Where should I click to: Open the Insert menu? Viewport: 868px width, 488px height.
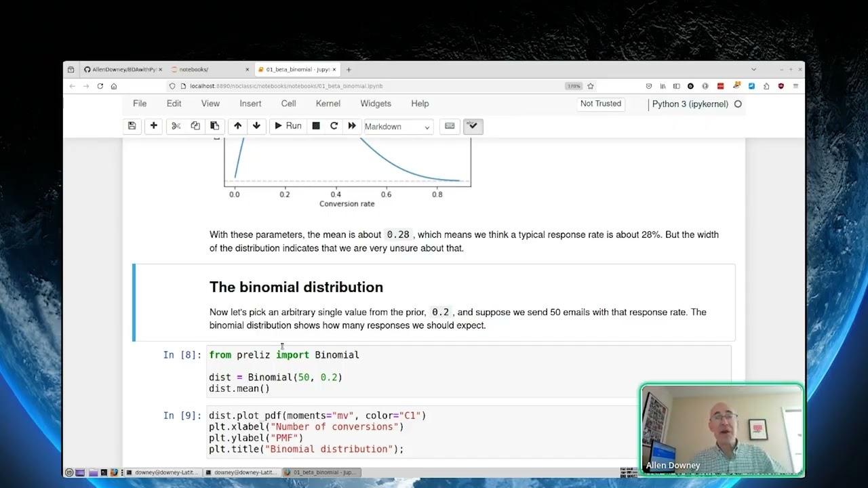point(250,104)
